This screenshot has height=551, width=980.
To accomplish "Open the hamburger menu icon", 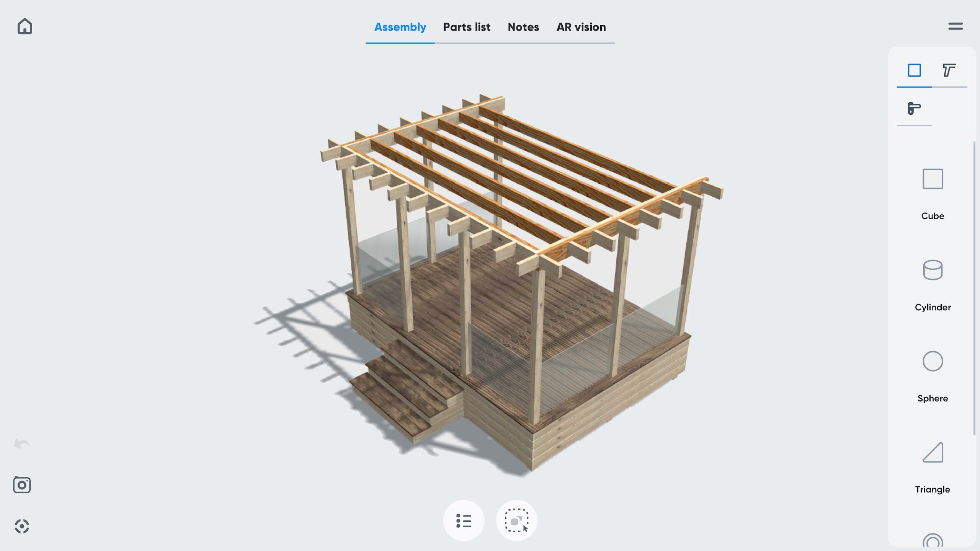I will pos(955,26).
